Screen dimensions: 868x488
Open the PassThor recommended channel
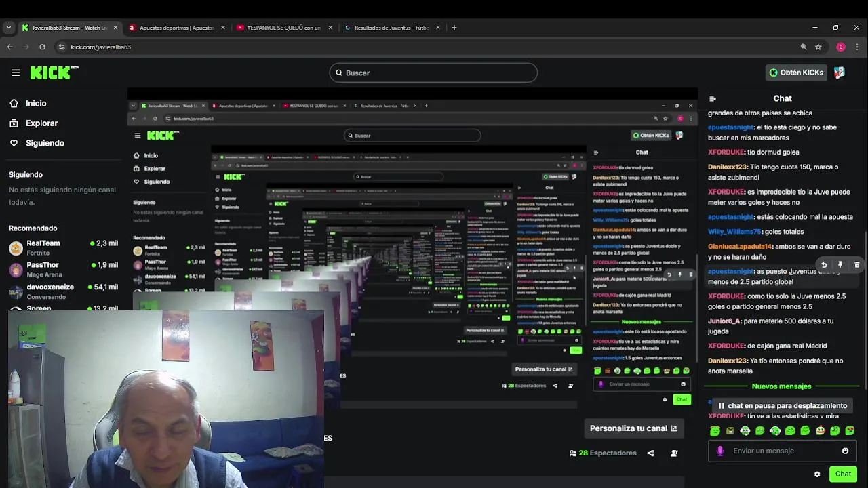click(x=64, y=269)
